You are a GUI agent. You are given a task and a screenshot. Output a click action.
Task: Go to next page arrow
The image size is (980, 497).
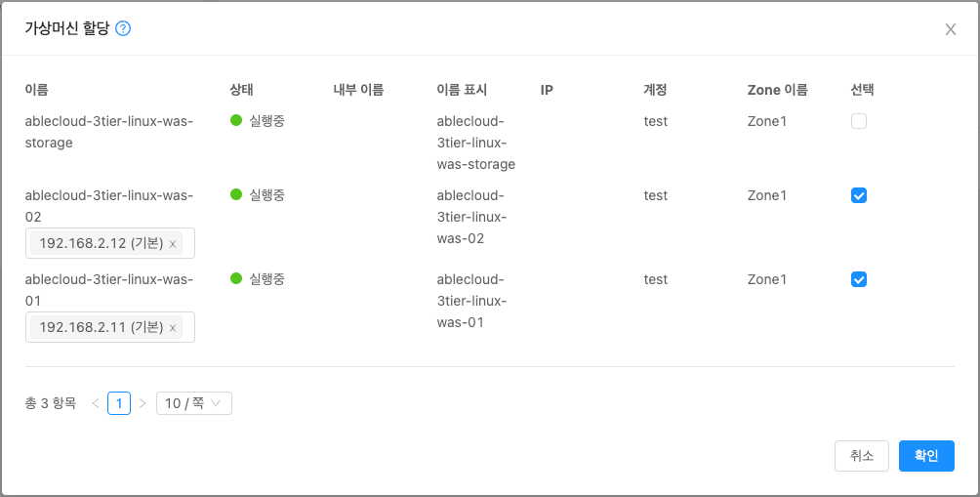(x=143, y=403)
